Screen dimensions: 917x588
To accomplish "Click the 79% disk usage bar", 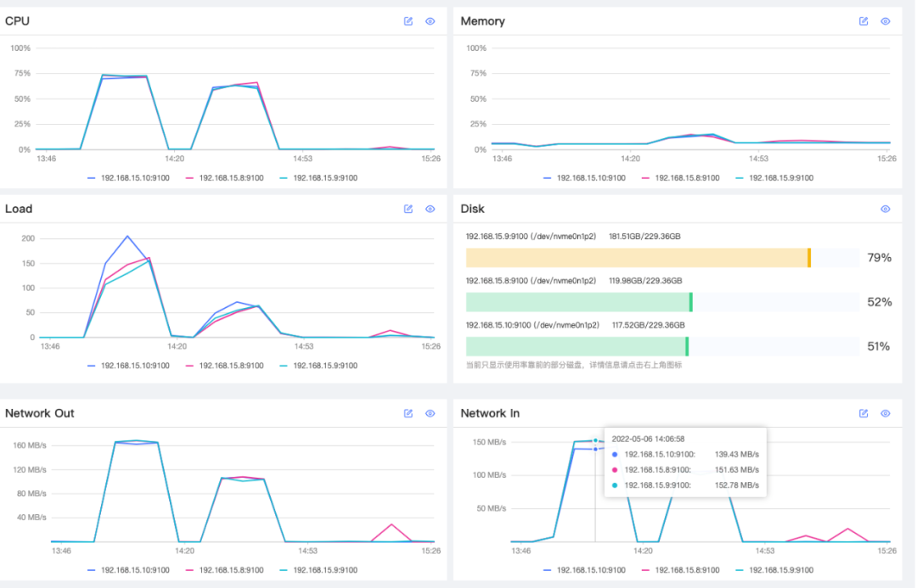I will click(x=662, y=258).
